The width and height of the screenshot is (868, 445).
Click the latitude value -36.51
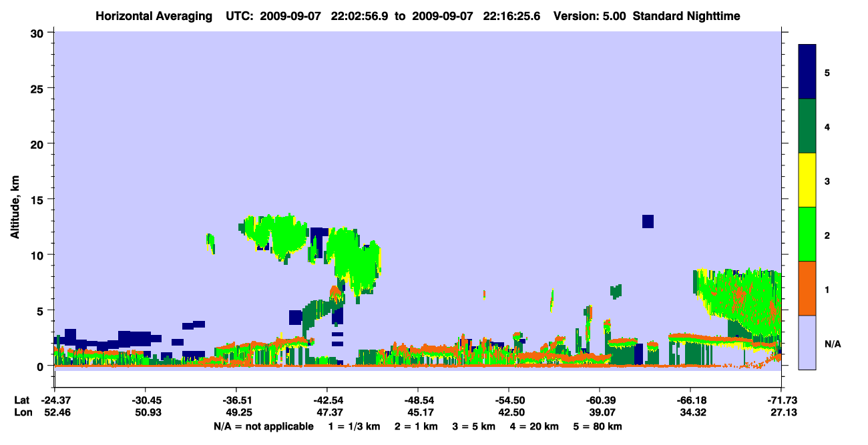pos(236,400)
